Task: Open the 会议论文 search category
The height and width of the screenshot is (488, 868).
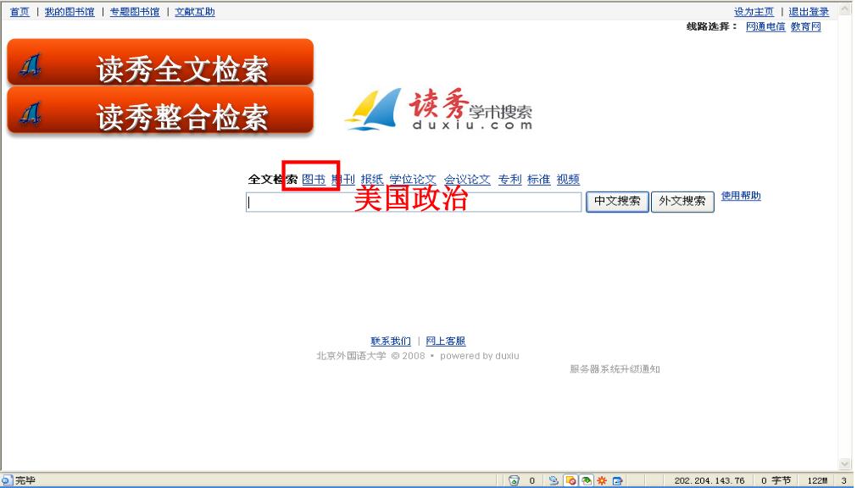Action: pyautogui.click(x=467, y=180)
